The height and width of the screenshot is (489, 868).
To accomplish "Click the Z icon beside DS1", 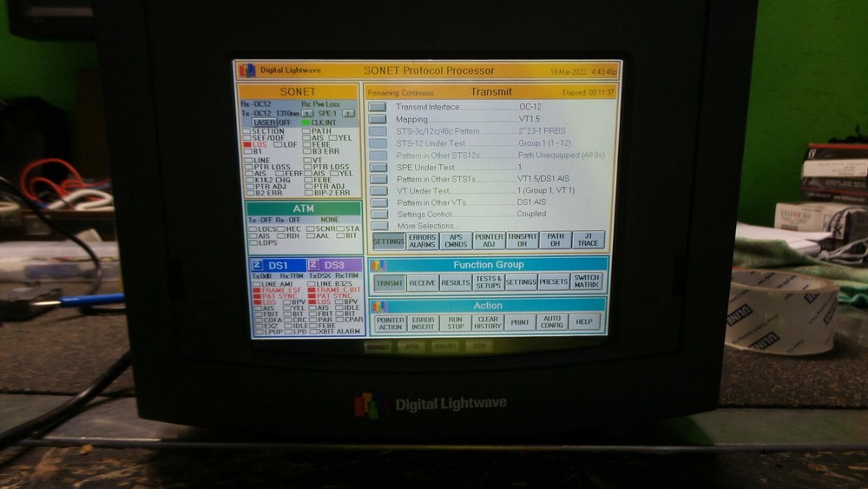I will click(258, 265).
